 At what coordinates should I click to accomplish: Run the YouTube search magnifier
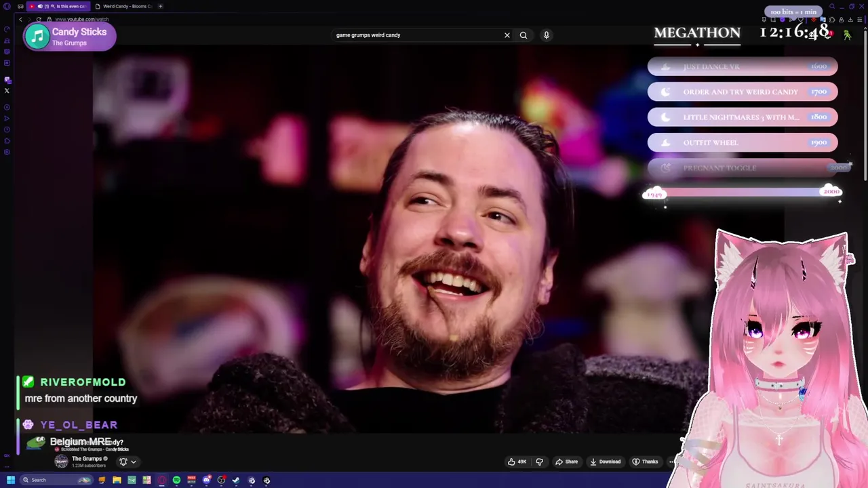pos(524,35)
